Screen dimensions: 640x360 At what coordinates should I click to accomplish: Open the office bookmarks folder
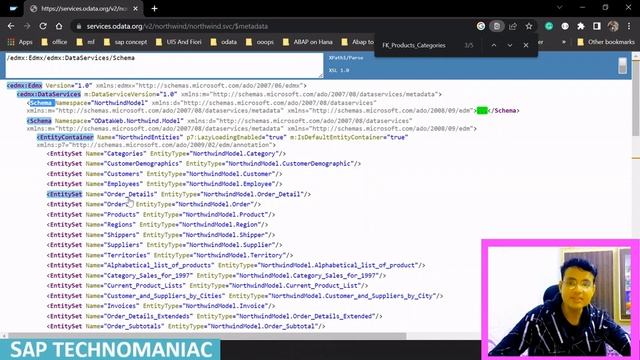click(54, 42)
